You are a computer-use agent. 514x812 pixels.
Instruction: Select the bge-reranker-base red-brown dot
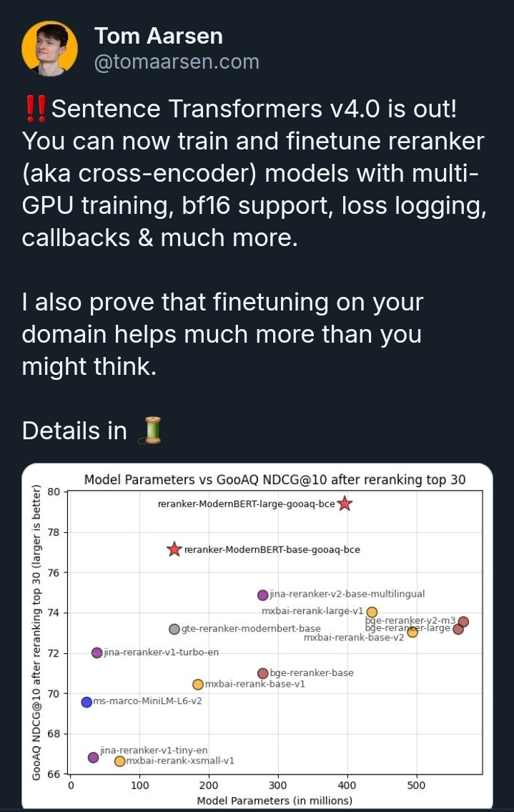tap(263, 673)
